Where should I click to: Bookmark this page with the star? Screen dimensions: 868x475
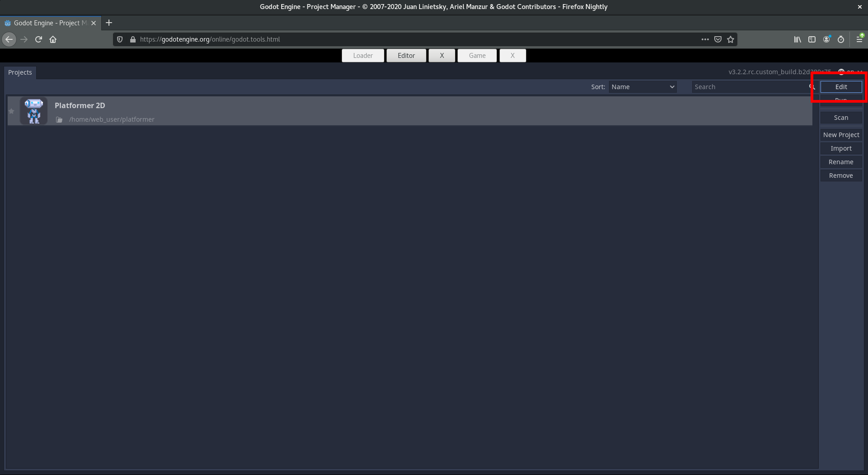(x=731, y=39)
